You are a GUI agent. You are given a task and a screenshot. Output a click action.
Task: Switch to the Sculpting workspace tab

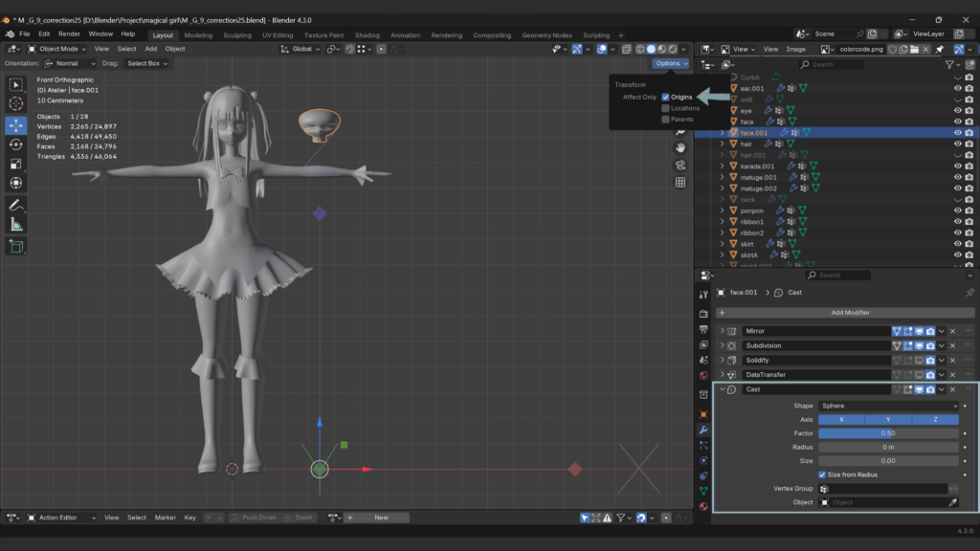point(237,35)
